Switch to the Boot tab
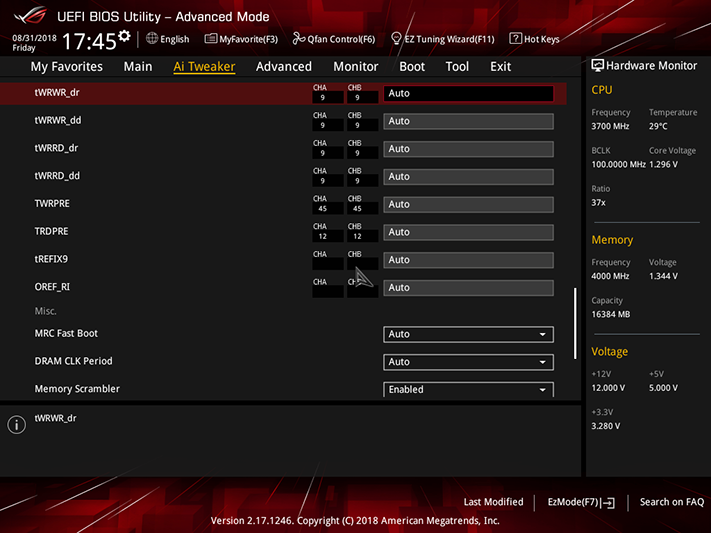The width and height of the screenshot is (711, 533). (x=412, y=67)
